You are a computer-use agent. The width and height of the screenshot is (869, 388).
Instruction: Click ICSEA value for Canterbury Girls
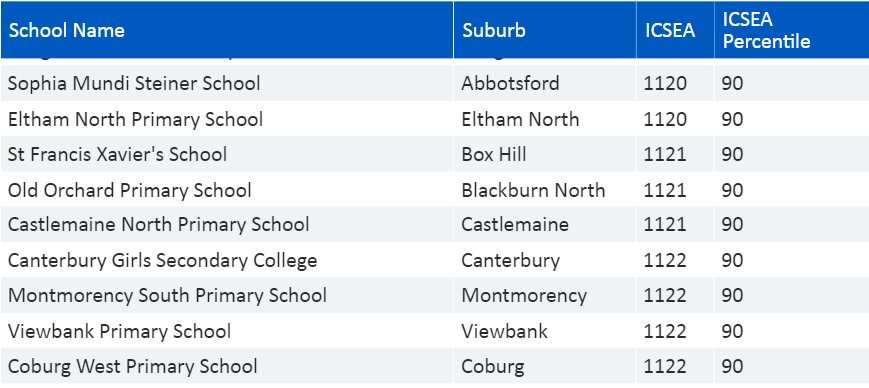click(x=665, y=260)
